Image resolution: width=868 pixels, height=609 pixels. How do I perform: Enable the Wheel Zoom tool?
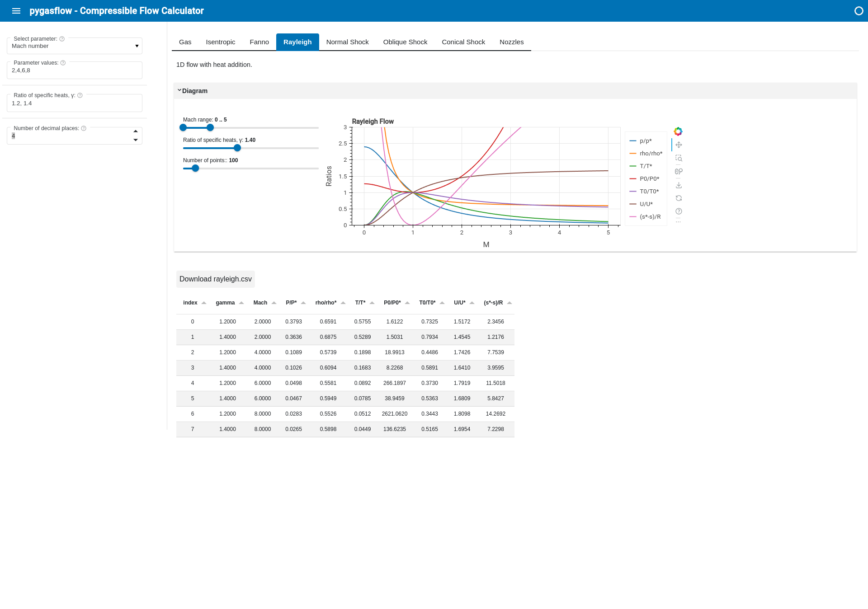click(x=679, y=171)
